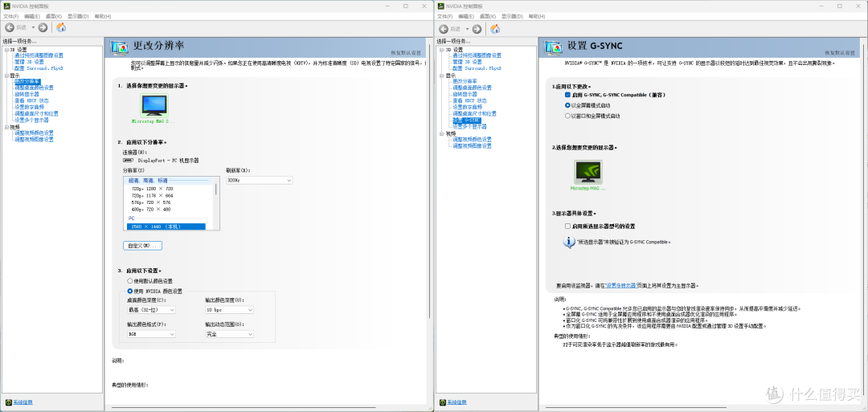Open 文件(F) menu in right window
The image size is (868, 412).
444,17
